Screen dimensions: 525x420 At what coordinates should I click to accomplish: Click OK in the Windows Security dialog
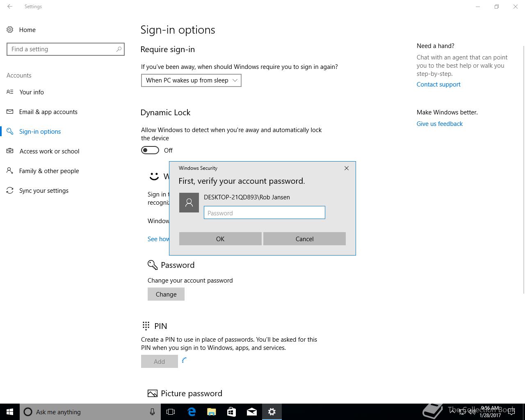tap(220, 239)
